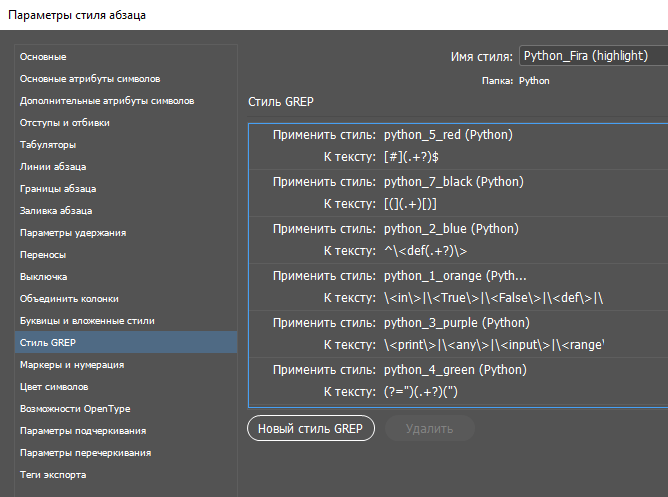Show Буквицы и вложенные стили options
Viewport: 668px width, 497px height.
tap(87, 321)
